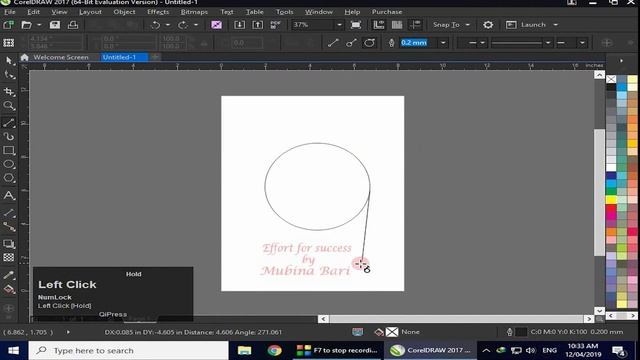Image resolution: width=640 pixels, height=360 pixels.
Task: Toggle the grid display
Action: click(397, 25)
